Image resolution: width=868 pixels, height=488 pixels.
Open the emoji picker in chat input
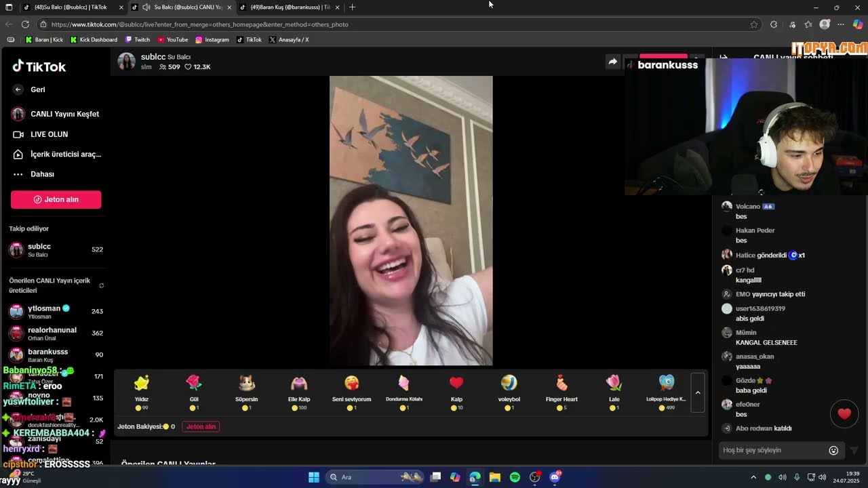tap(833, 450)
